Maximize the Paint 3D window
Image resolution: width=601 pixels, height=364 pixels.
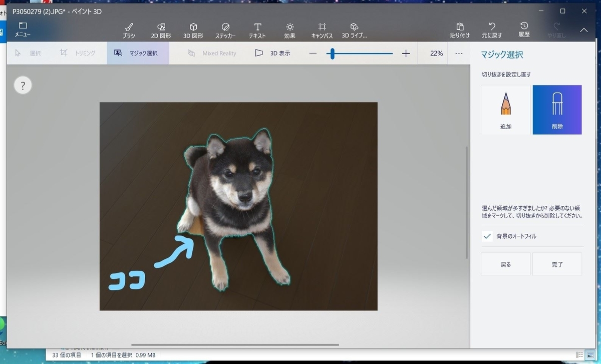point(563,11)
